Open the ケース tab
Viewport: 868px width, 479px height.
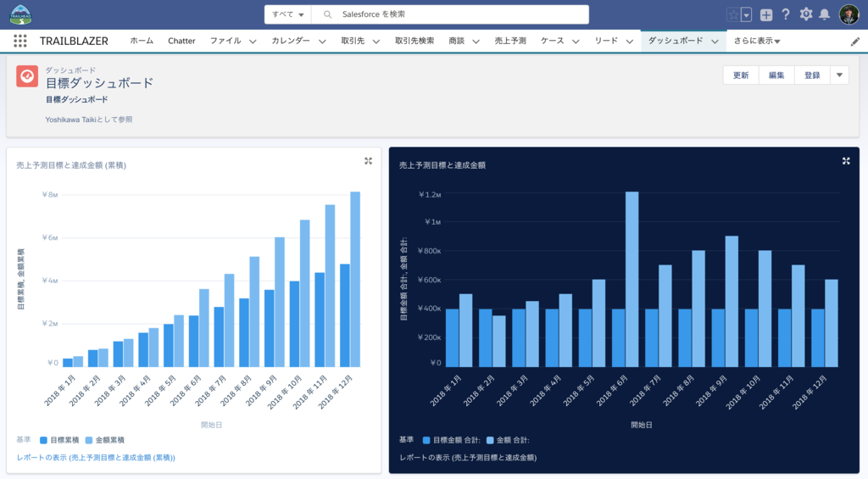click(553, 41)
